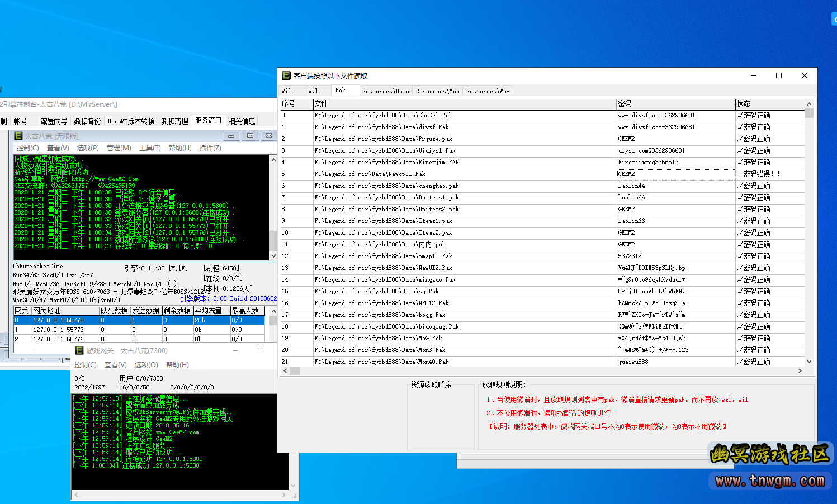Select gateway row 127.0.0.1:55770

click(139, 321)
